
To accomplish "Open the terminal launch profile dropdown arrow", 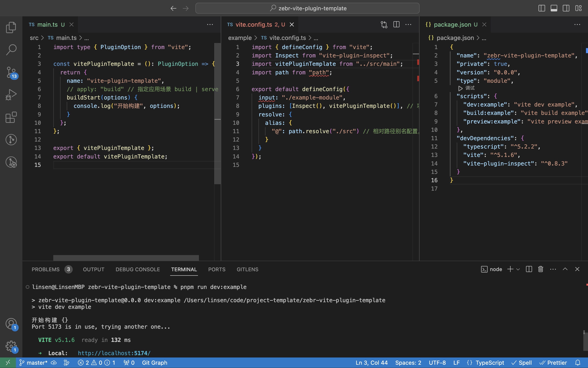I will point(518,269).
